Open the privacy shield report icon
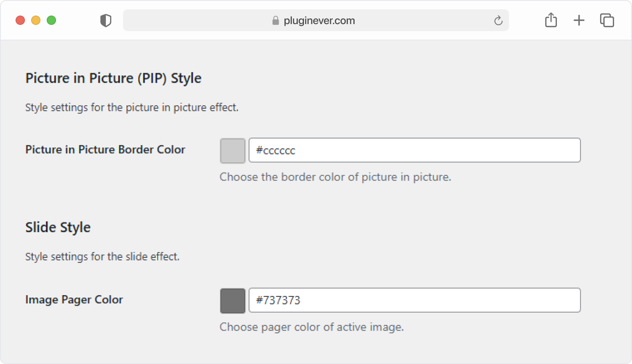The width and height of the screenshot is (632, 364). [105, 20]
